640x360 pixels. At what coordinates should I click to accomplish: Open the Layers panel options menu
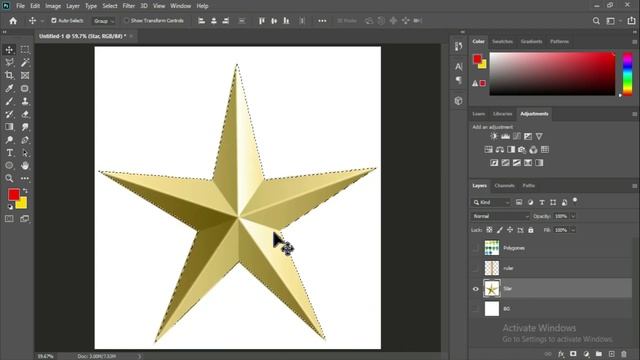[634, 186]
